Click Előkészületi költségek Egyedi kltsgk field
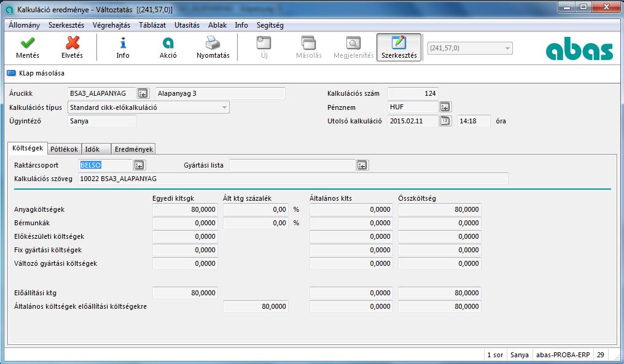The width and height of the screenshot is (624, 364). coord(185,236)
